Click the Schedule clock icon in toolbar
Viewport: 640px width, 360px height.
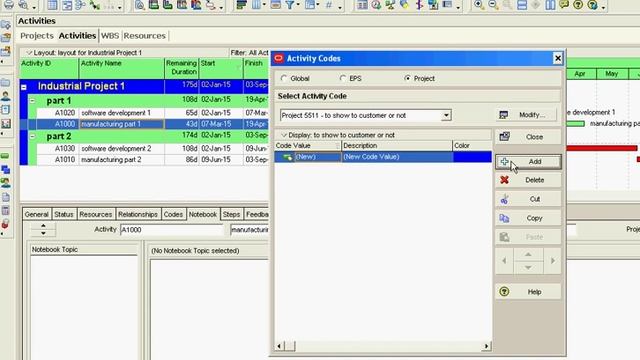376,5
